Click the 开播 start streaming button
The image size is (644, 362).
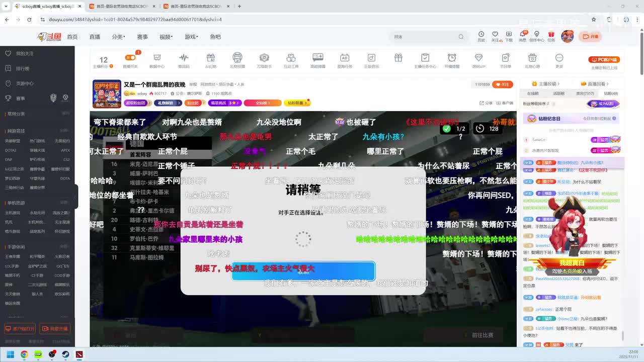591,37
